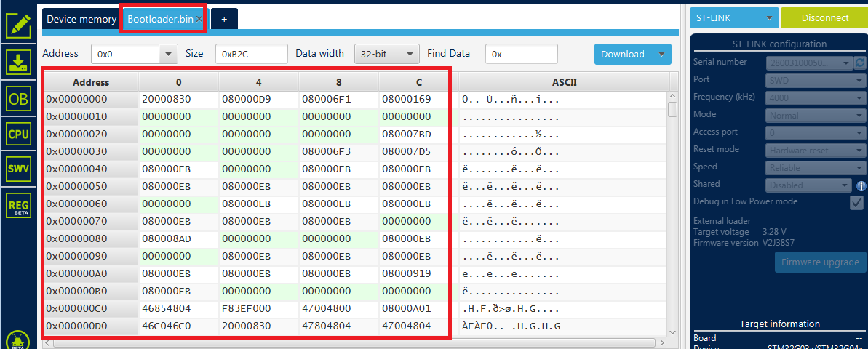Select cell 20000830 in row 0x00000000

(x=178, y=100)
